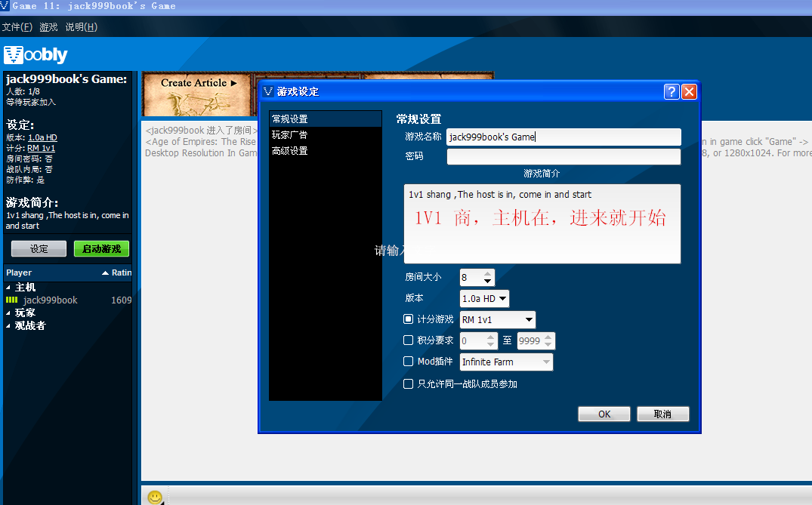This screenshot has height=505, width=812.
Task: Enable the 积分要求 rating requirement checkbox
Action: pos(408,340)
